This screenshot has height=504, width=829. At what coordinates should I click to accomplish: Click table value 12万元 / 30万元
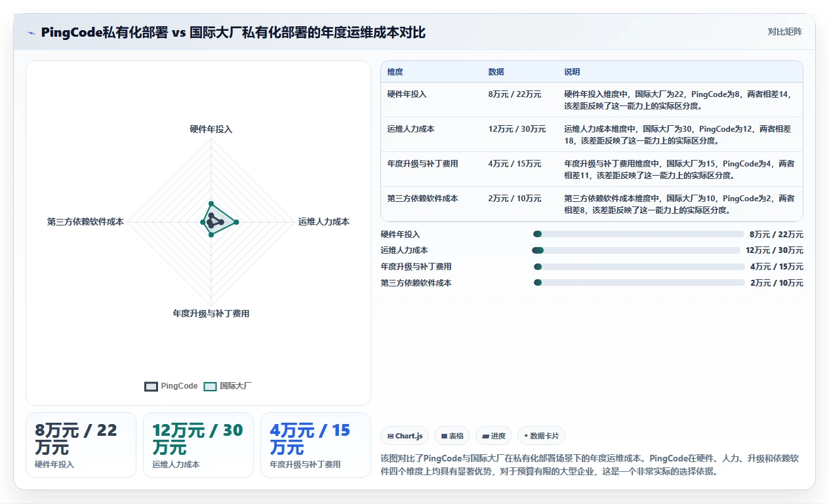pos(517,129)
